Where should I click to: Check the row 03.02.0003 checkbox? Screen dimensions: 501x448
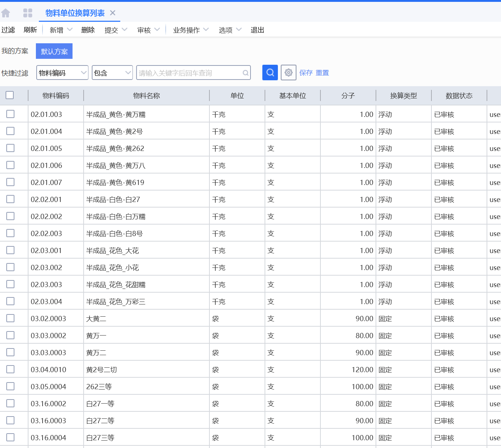(x=10, y=318)
